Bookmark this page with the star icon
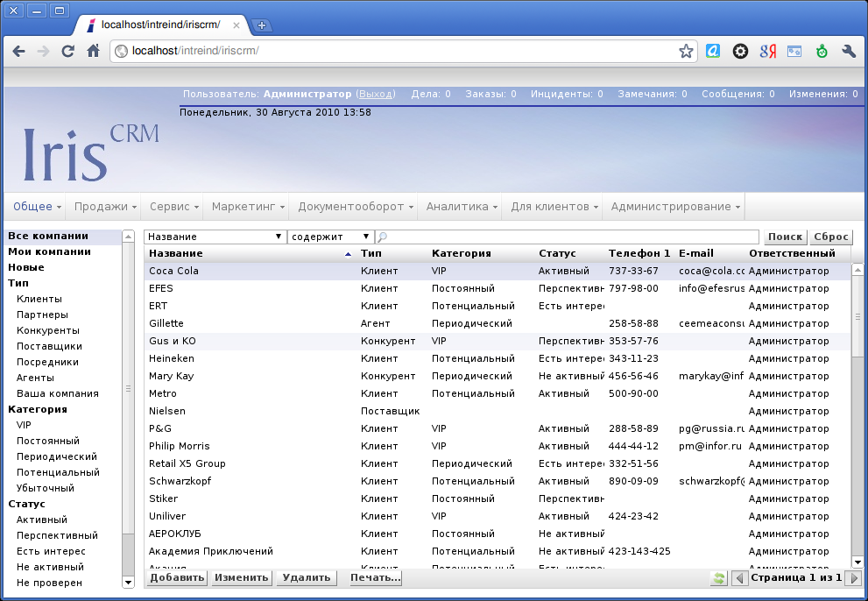Image resolution: width=868 pixels, height=601 pixels. 686,52
